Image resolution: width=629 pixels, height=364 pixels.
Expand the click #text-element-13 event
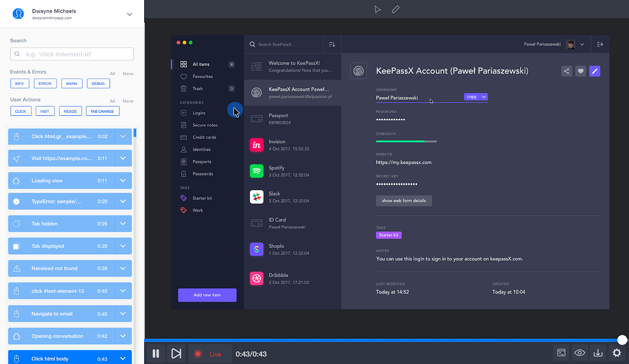tap(123, 291)
